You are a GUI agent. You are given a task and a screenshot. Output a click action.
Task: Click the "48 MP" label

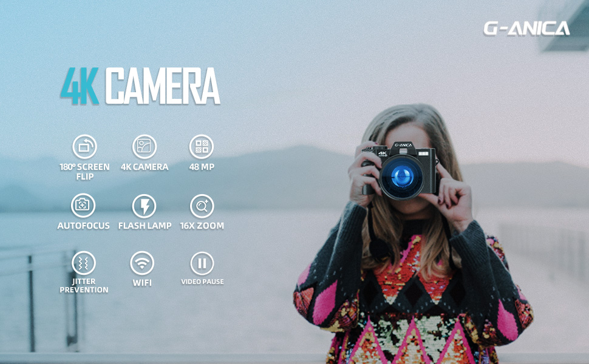202,167
